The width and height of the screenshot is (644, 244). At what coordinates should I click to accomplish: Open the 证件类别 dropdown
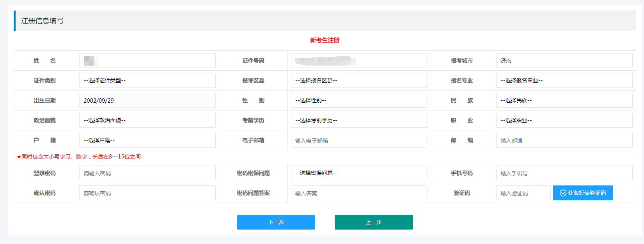click(147, 80)
